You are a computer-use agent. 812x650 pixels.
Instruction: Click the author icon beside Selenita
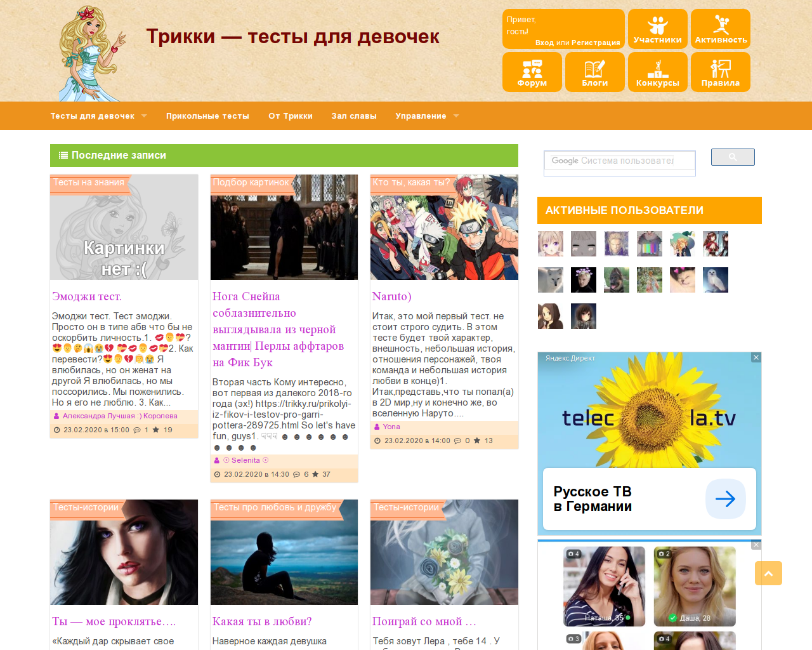point(217,461)
